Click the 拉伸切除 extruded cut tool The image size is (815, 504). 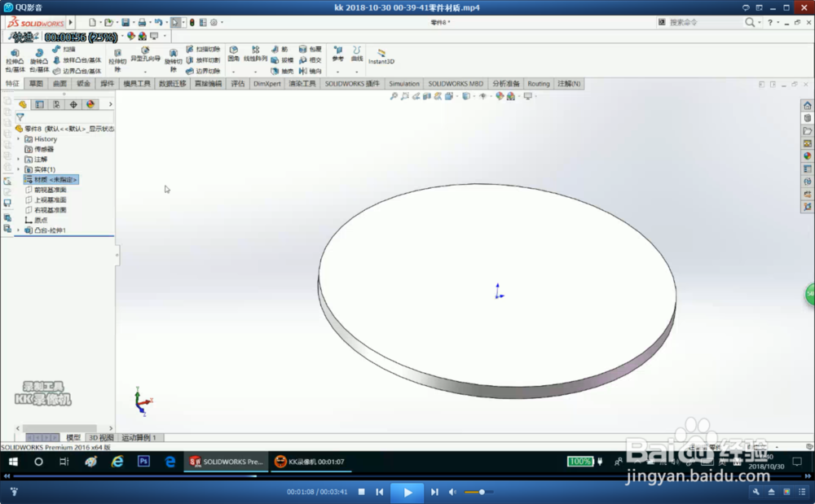(x=117, y=61)
